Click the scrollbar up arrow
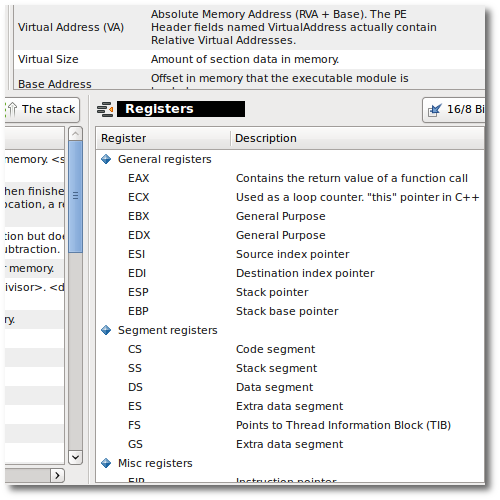 point(76,134)
